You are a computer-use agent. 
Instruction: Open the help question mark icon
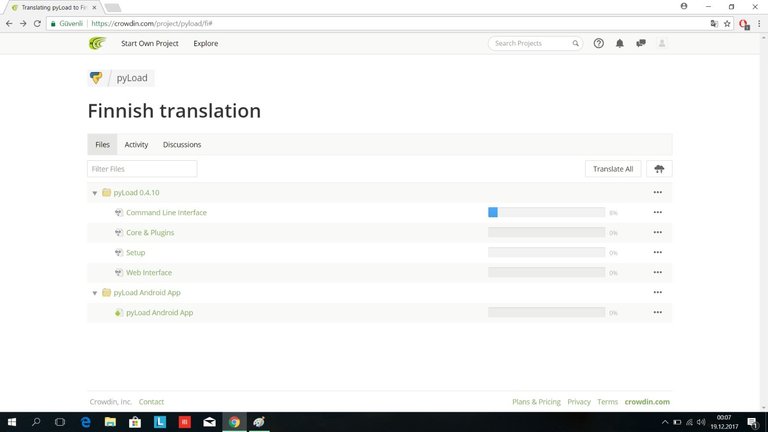tap(599, 43)
